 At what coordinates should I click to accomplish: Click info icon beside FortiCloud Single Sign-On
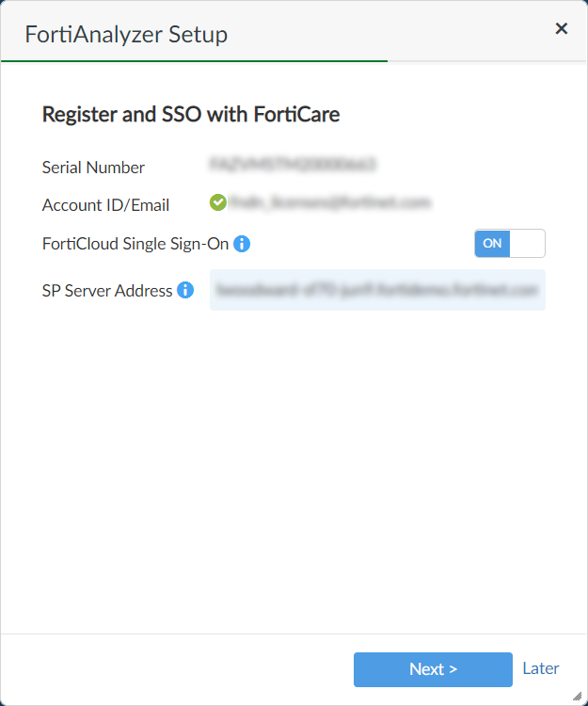pyautogui.click(x=242, y=244)
